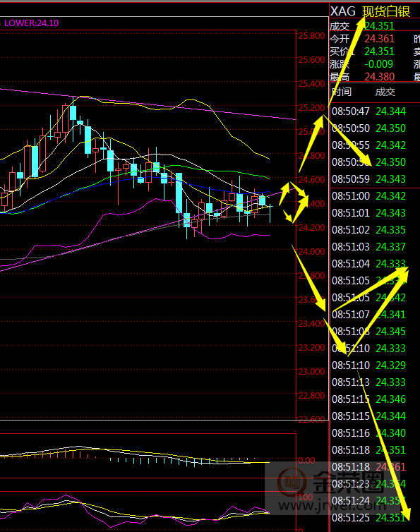This screenshot has height=532, width=420.
Task: Click the 买价 24.351 bid price value
Action: 379,52
